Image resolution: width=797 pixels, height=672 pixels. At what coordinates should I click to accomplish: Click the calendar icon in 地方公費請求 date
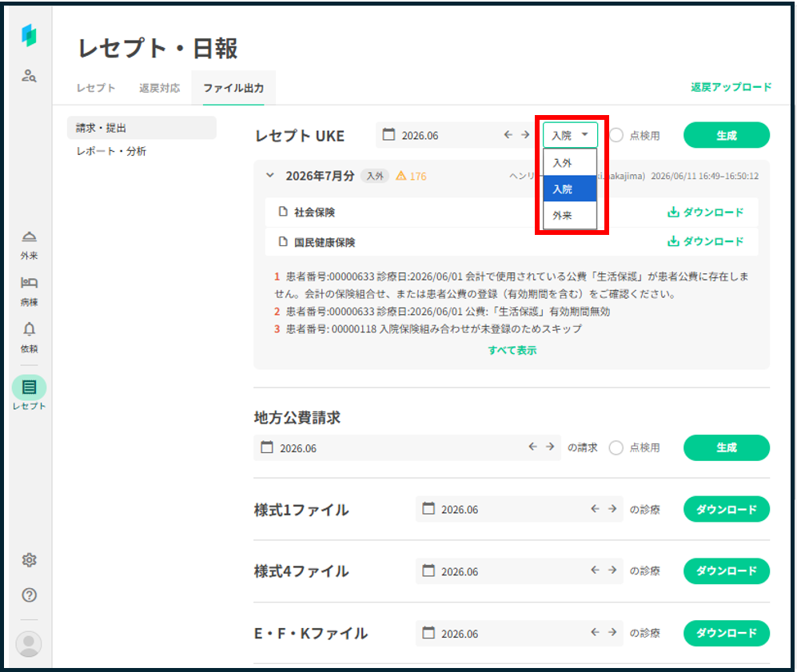coord(267,447)
